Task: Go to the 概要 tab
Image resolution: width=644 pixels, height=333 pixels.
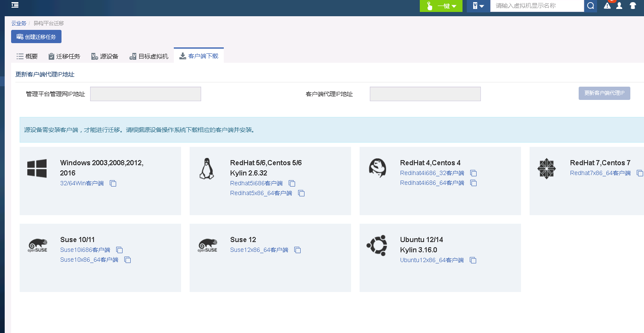Action: 27,56
